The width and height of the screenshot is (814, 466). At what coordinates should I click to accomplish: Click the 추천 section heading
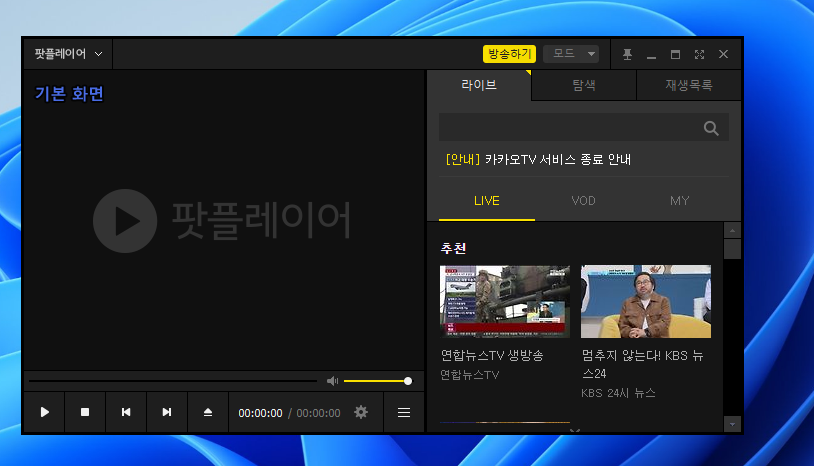click(x=453, y=249)
